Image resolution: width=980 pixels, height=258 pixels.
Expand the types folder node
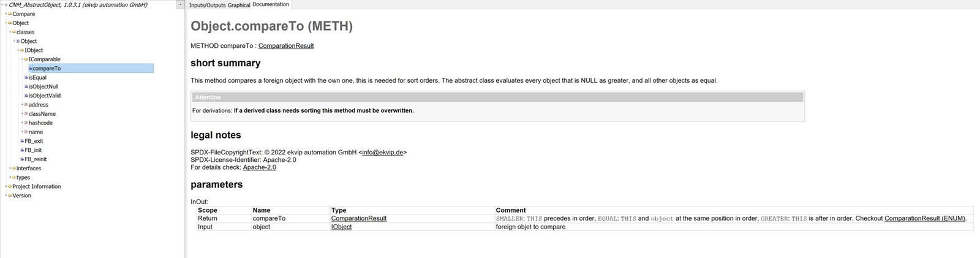10,178
